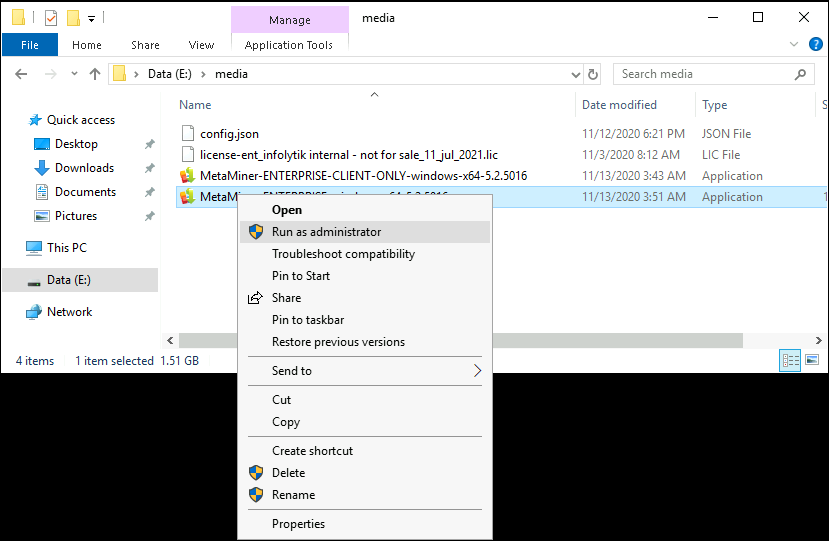Screen dimensions: 829x541
Task: Click the Manage contextual tab
Action: coord(290,20)
